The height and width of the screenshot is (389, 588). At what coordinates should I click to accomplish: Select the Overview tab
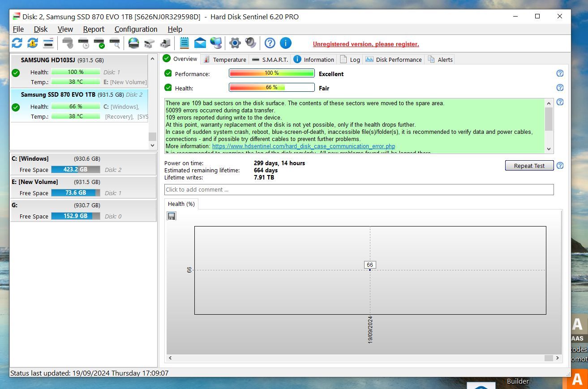pyautogui.click(x=180, y=59)
